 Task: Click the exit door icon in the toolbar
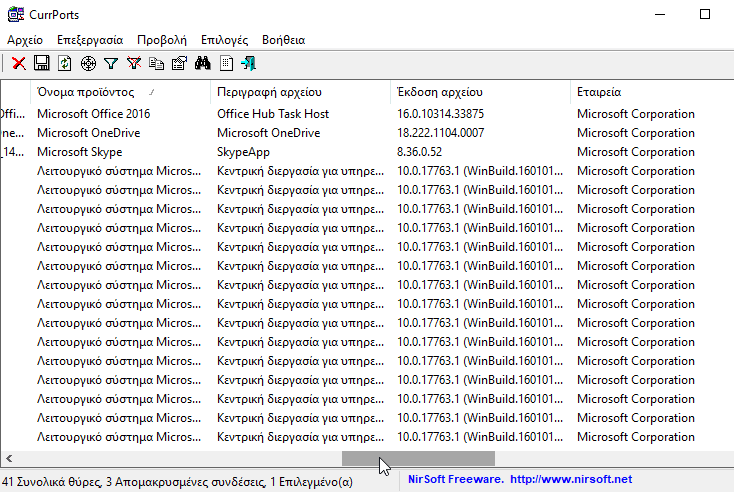[x=249, y=63]
